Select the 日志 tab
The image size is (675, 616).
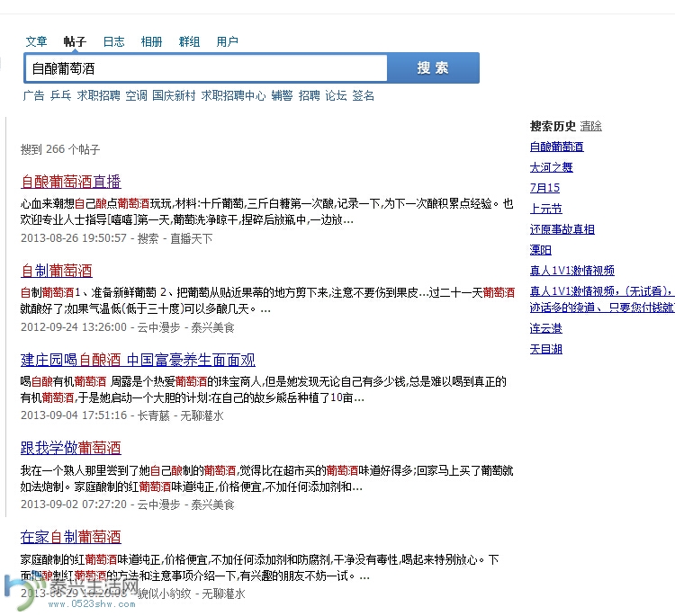coord(113,41)
